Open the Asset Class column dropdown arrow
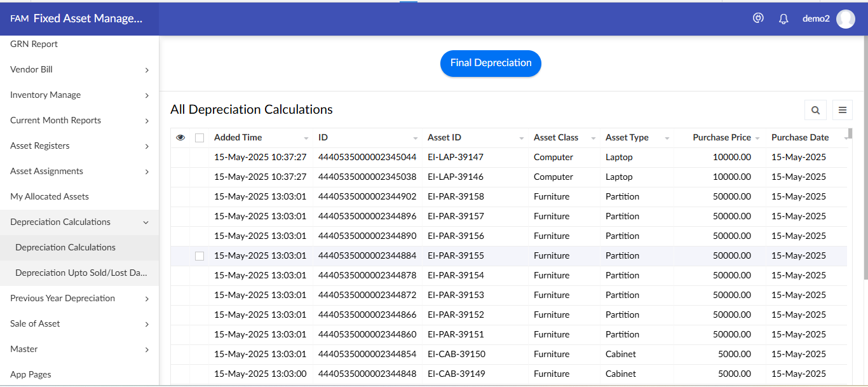The image size is (868, 387). point(593,138)
